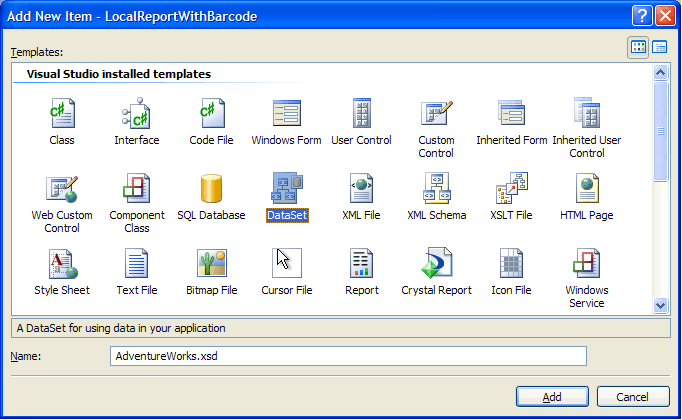Click the templates scrollbar down arrow

(660, 305)
